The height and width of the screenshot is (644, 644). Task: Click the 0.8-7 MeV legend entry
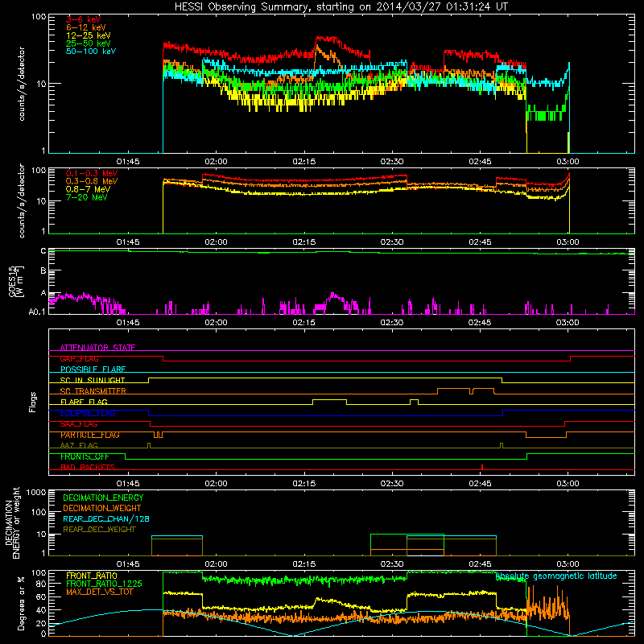pos(88,189)
